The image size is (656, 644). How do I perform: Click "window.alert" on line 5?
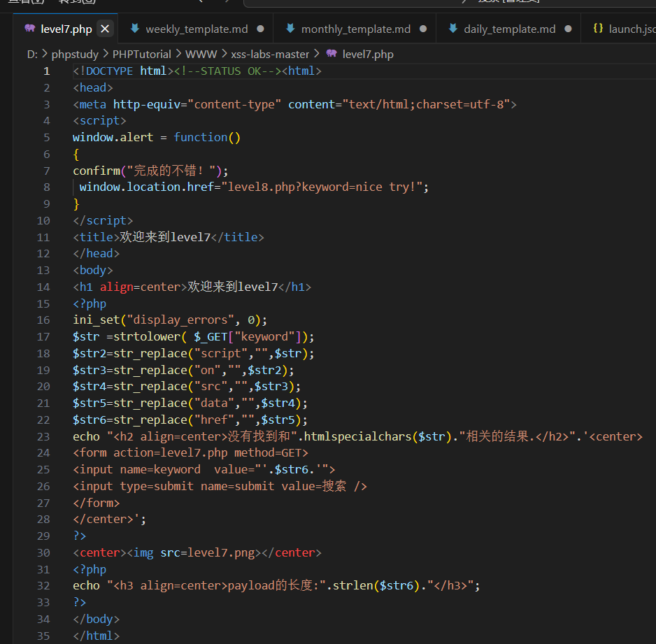(x=113, y=138)
